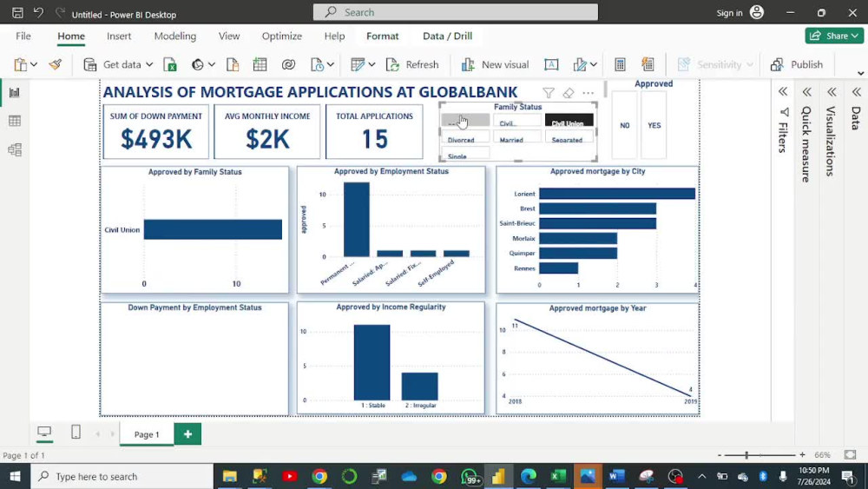This screenshot has width=868, height=489.
Task: Click the Sign in link
Action: tap(730, 13)
